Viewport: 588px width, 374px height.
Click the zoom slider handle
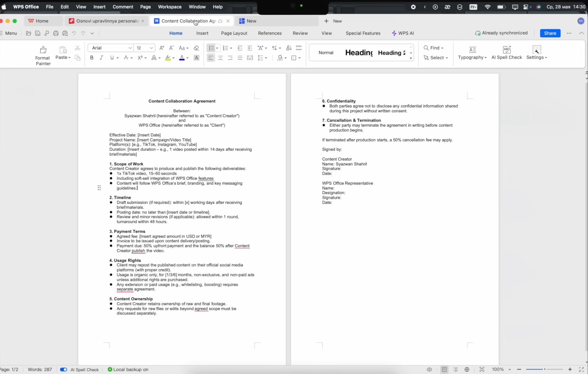click(544, 369)
